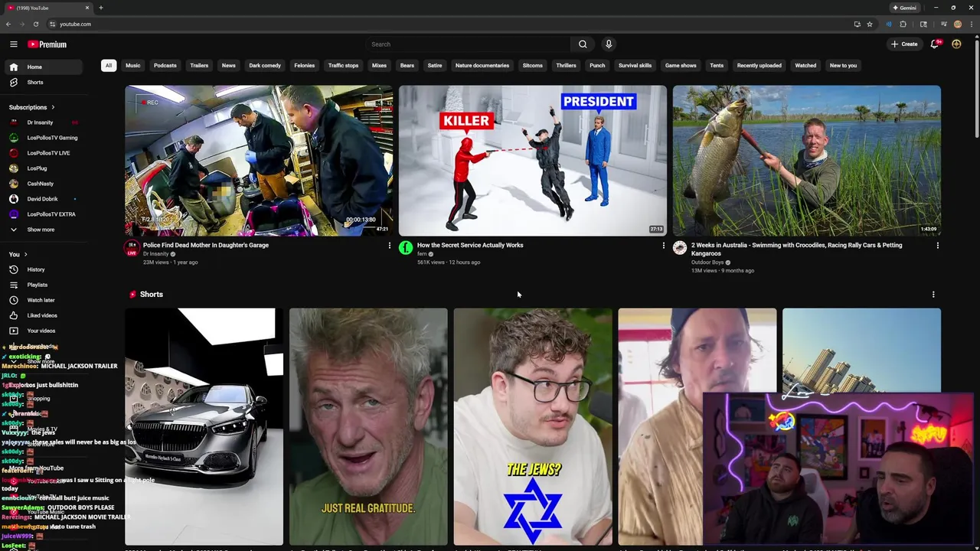Select the Recently uploaded chip

759,66
